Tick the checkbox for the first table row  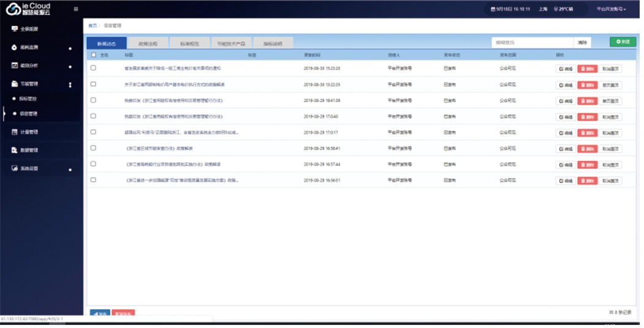pyautogui.click(x=93, y=68)
